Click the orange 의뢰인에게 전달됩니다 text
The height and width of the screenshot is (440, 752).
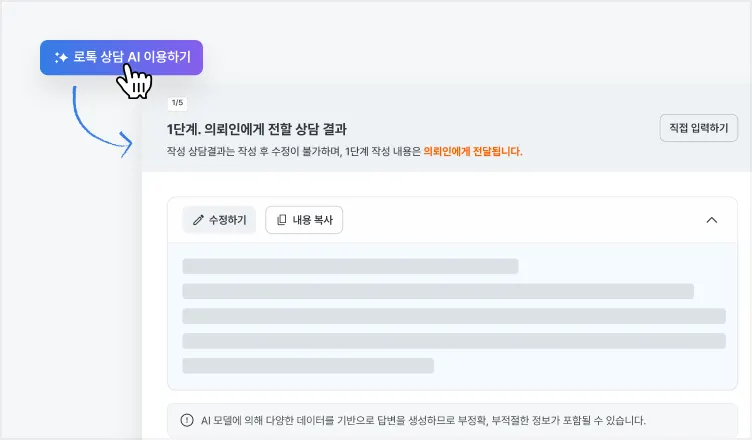coord(473,152)
